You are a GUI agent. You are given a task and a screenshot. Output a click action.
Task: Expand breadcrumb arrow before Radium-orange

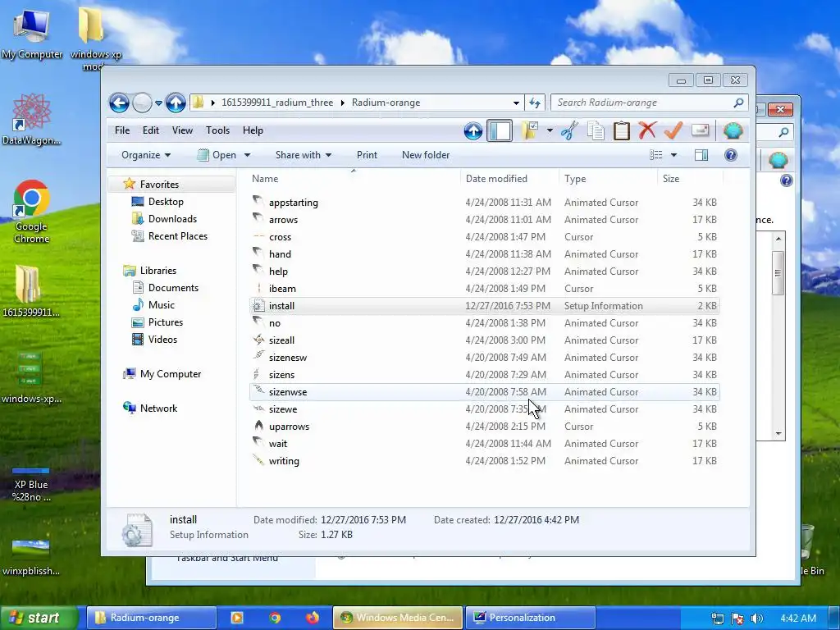click(x=343, y=103)
